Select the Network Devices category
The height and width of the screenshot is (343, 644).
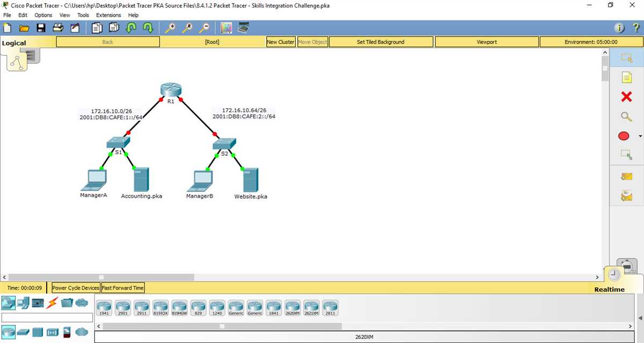8,303
